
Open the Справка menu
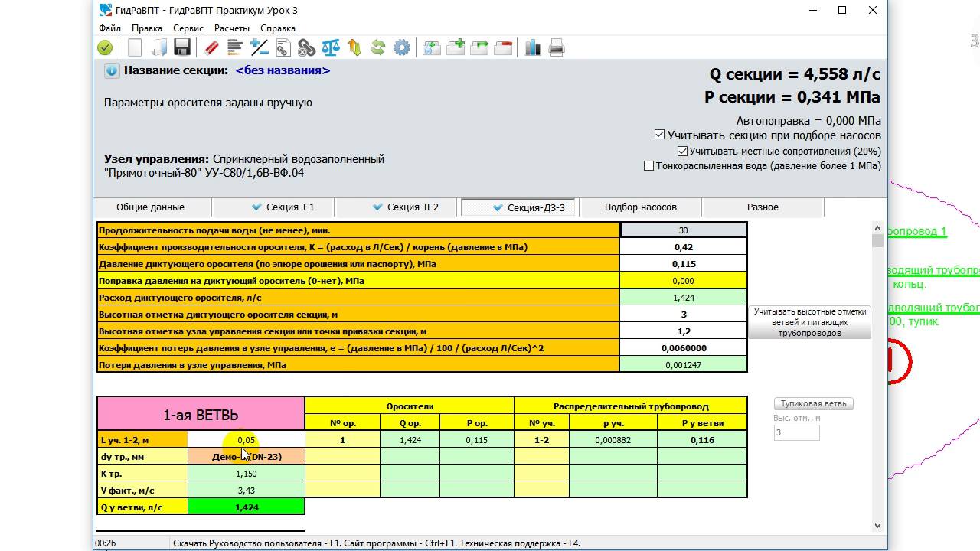pyautogui.click(x=278, y=28)
